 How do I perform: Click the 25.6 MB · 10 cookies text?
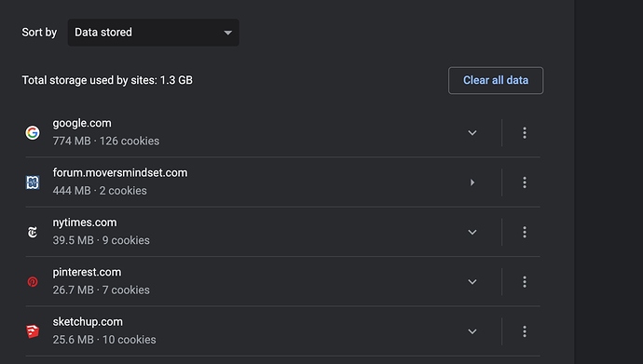(x=104, y=340)
